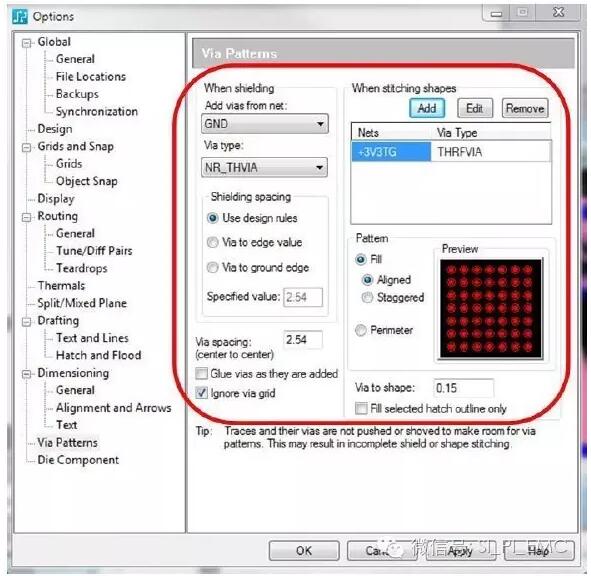This screenshot has width=591, height=576.
Task: Collapse the Routing tree node
Action: click(26, 218)
